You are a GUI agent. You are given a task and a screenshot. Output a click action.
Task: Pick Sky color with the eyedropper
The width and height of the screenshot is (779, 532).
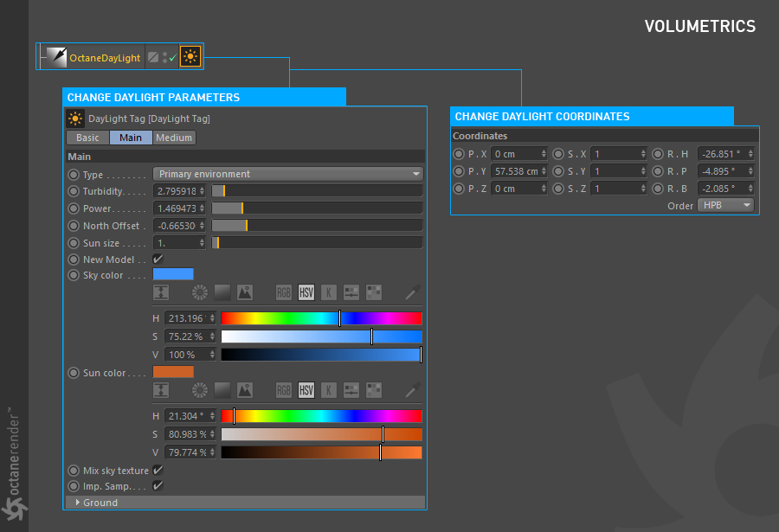413,292
